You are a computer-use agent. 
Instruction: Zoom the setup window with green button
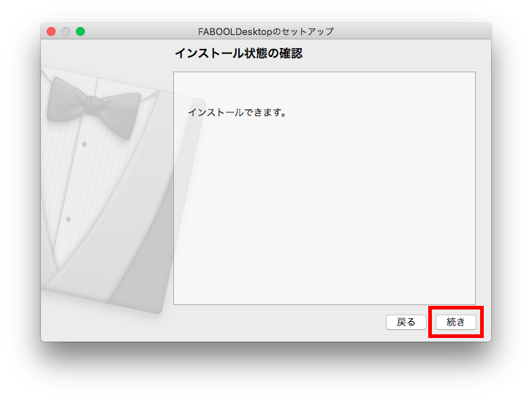pyautogui.click(x=80, y=31)
